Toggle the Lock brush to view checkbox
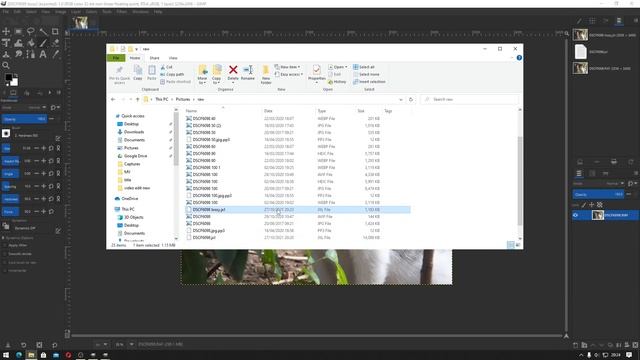Viewport: 640px width, 360px height. (x=6, y=262)
